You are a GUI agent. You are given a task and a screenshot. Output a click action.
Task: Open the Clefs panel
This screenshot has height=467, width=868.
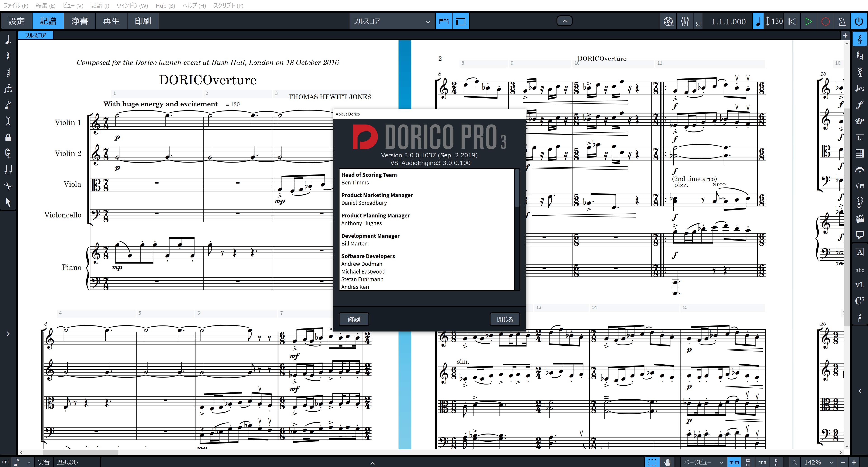click(860, 39)
